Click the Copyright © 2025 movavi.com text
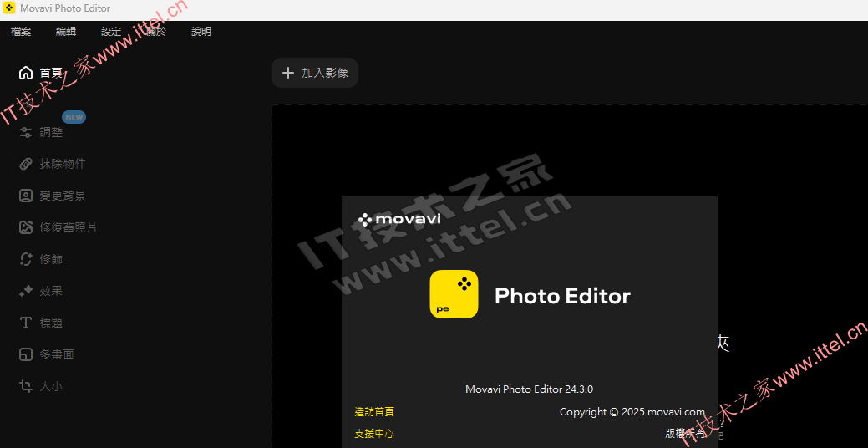868x448 pixels. [632, 412]
